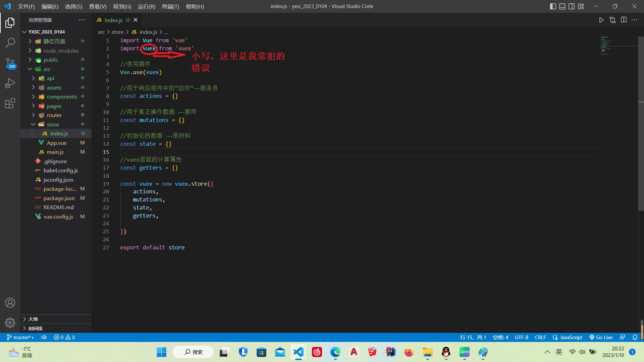The image size is (644, 362).
Task: Click the UTF-8 encoding in status bar
Action: click(521, 337)
